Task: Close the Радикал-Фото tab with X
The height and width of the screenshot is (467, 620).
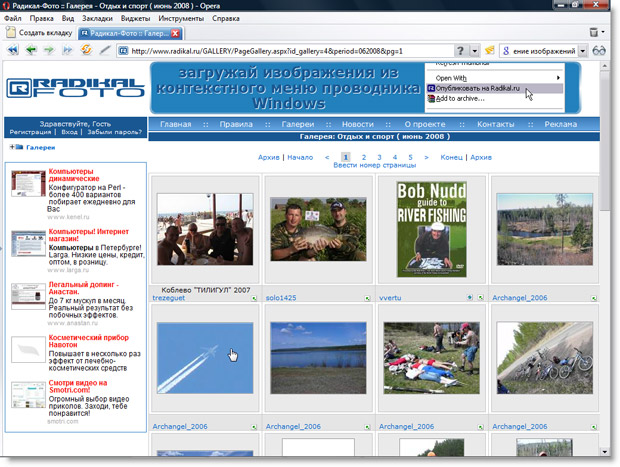Action: coord(175,33)
